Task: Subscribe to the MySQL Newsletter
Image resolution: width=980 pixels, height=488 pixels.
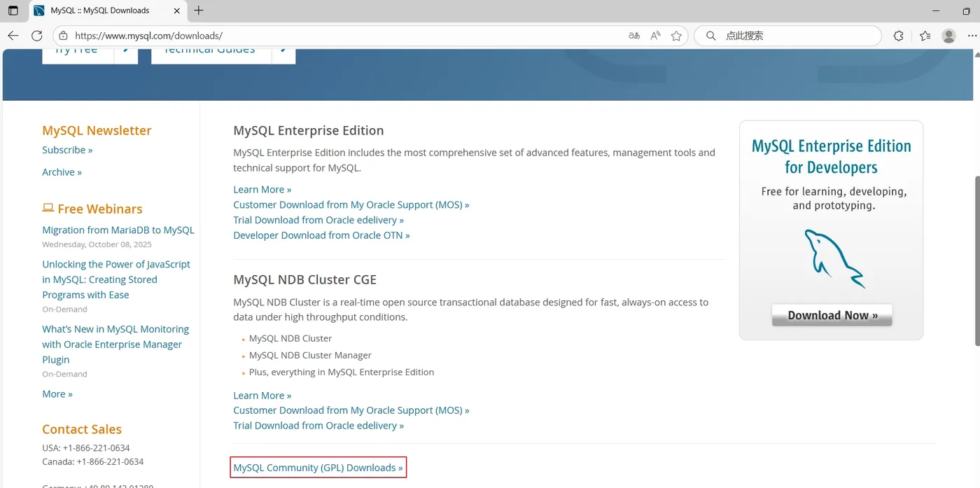Action: coord(67,150)
